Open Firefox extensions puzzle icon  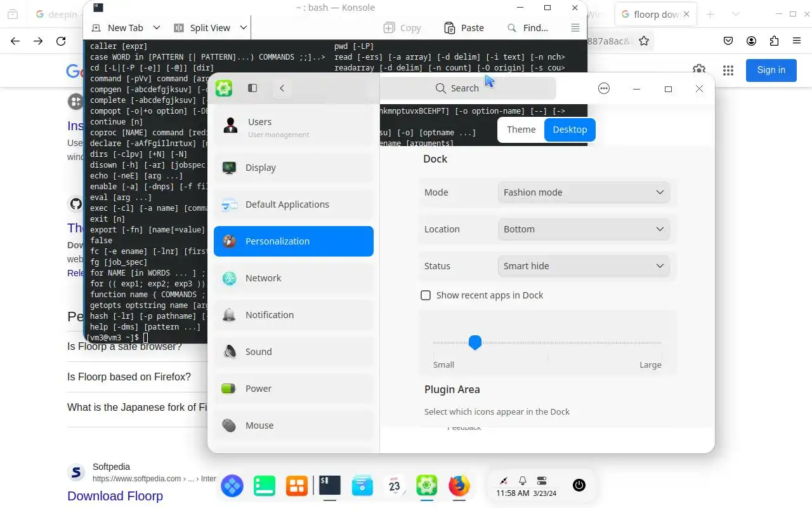[x=774, y=41]
